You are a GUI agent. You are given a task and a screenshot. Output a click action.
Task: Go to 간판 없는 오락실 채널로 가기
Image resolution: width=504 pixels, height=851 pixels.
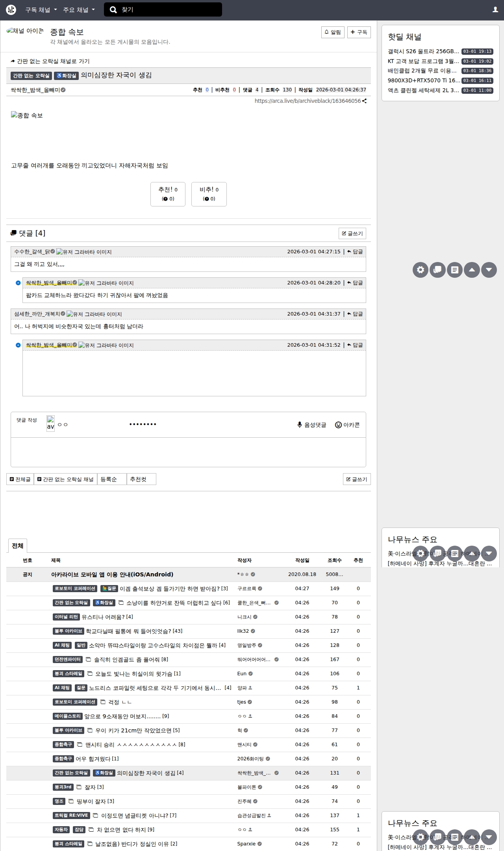coord(50,61)
